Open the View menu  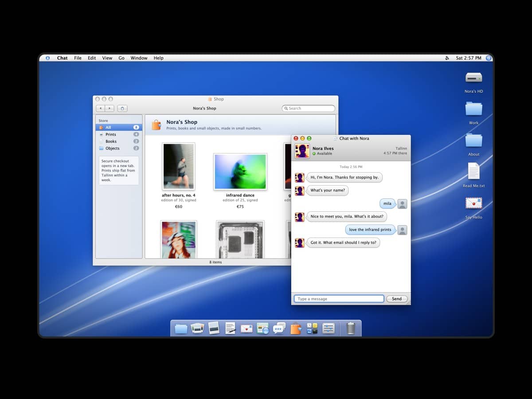coord(107,58)
